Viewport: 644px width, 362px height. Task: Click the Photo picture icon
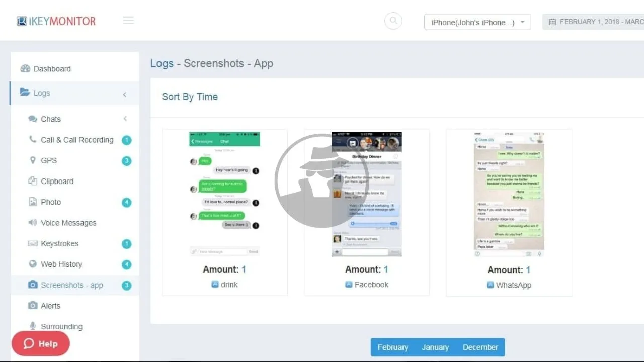33,202
